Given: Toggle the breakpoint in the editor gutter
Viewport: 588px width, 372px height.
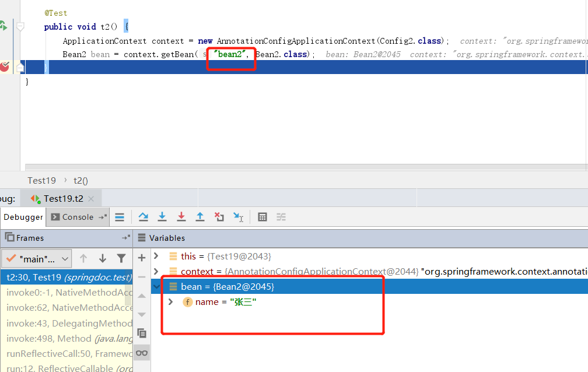Looking at the screenshot, I should pos(5,66).
